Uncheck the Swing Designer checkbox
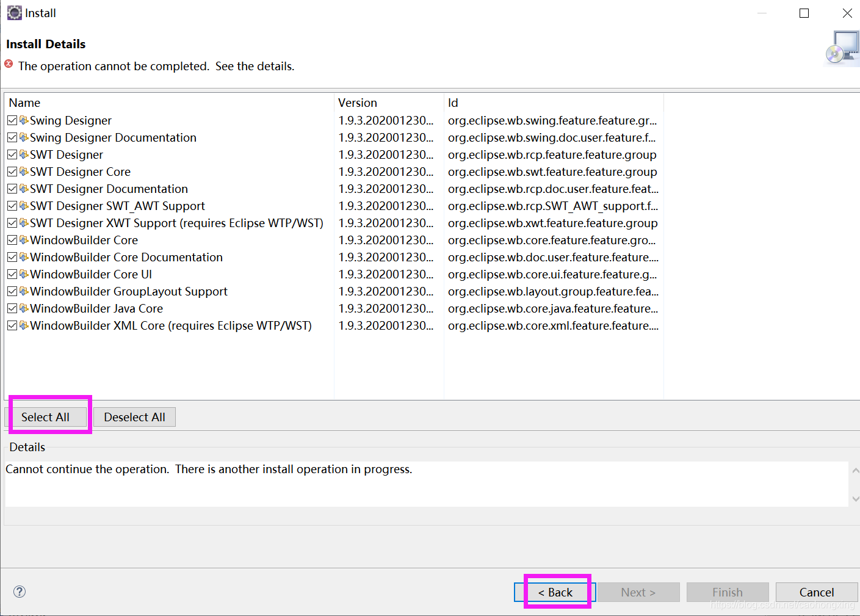This screenshot has height=616, width=860. (12, 120)
